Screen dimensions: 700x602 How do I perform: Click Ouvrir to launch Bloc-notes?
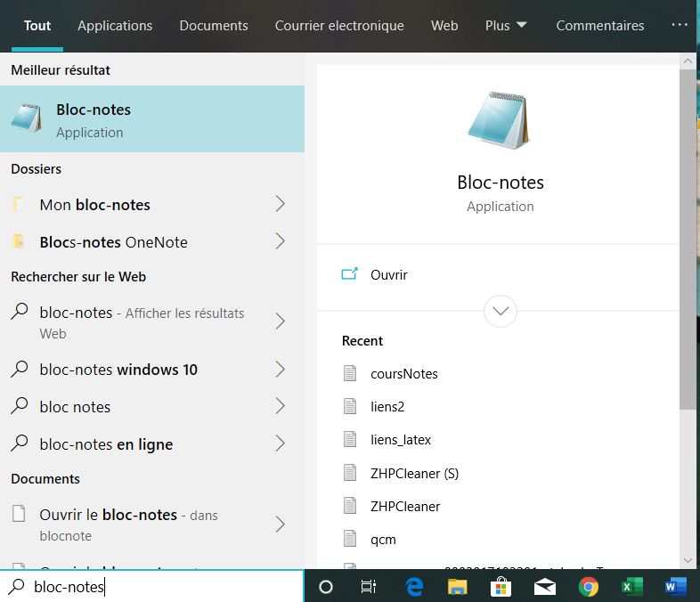point(388,274)
